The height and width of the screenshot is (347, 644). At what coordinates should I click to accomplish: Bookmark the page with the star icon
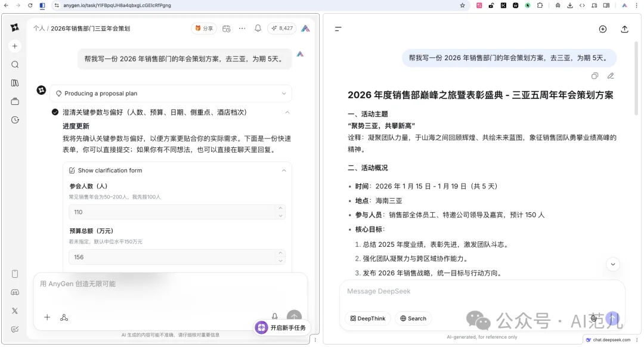[463, 5]
